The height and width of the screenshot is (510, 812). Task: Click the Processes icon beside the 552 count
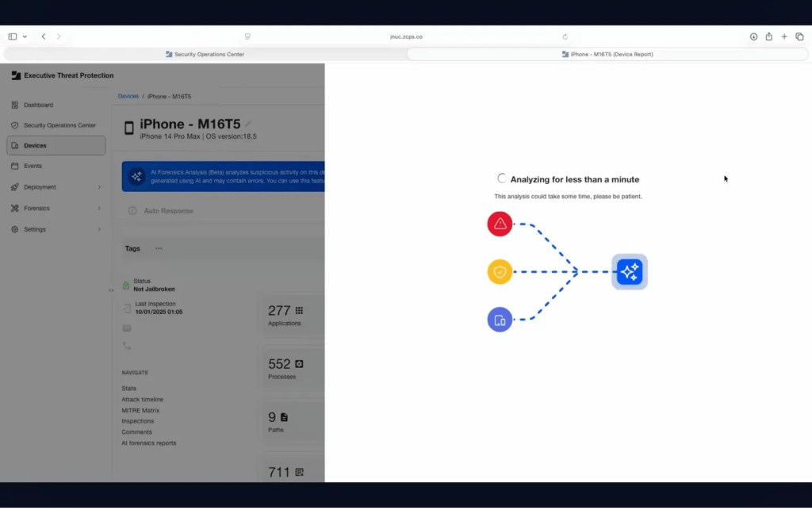(x=301, y=362)
